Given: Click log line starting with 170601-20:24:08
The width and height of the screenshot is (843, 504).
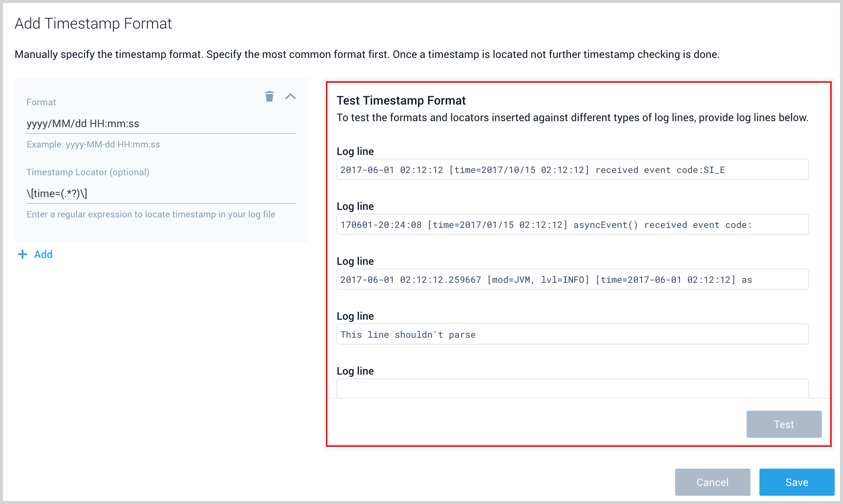Looking at the screenshot, I should pyautogui.click(x=572, y=225).
